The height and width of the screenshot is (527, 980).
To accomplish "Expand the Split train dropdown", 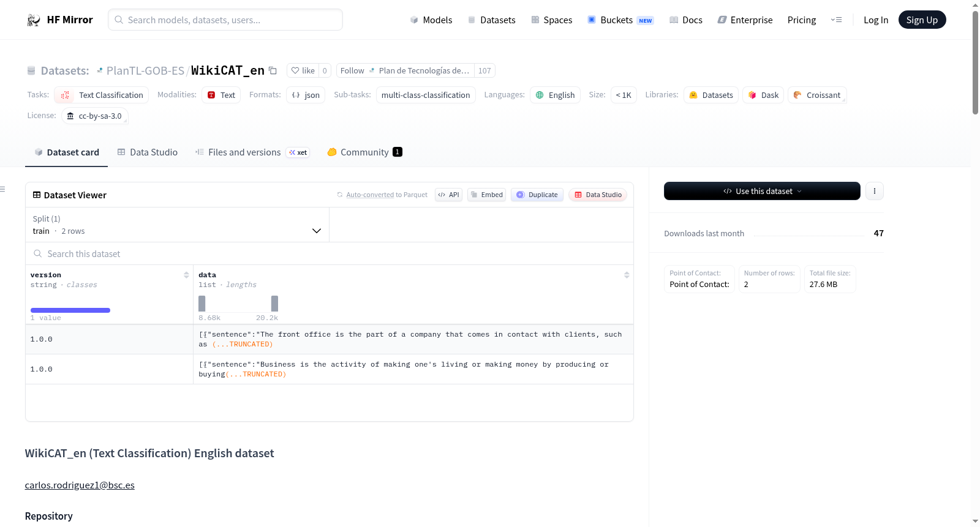I will [178, 225].
